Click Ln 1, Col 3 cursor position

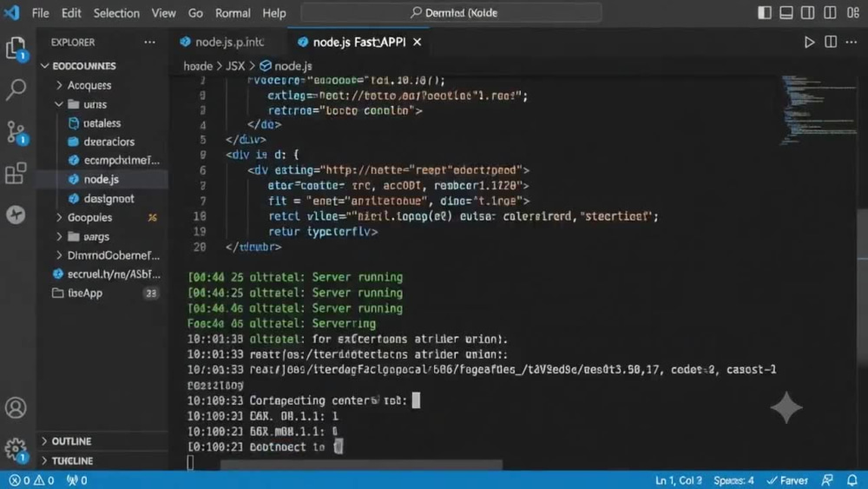678,480
